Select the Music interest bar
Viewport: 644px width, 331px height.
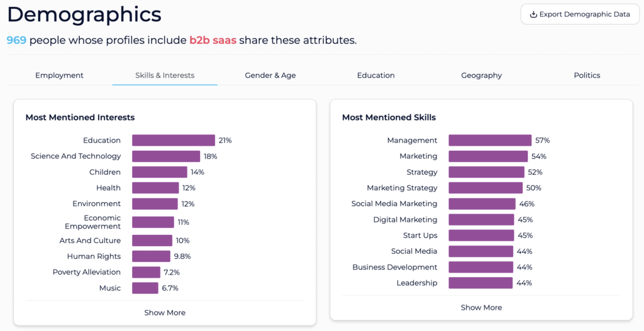click(x=145, y=288)
